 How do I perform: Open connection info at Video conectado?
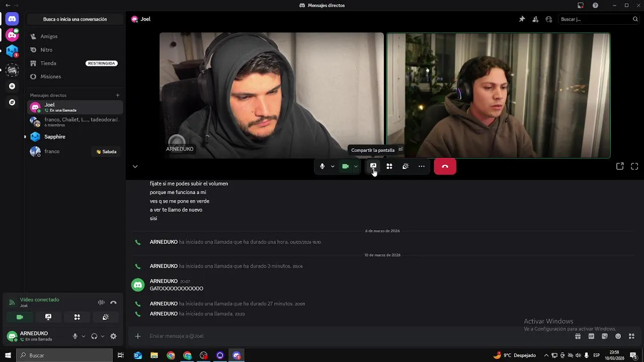click(x=40, y=300)
